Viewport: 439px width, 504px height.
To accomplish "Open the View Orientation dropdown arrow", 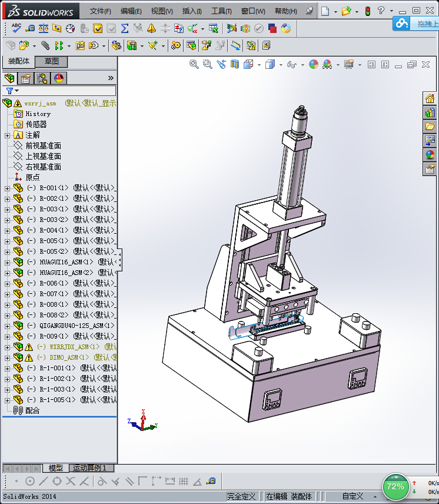I will click(259, 65).
